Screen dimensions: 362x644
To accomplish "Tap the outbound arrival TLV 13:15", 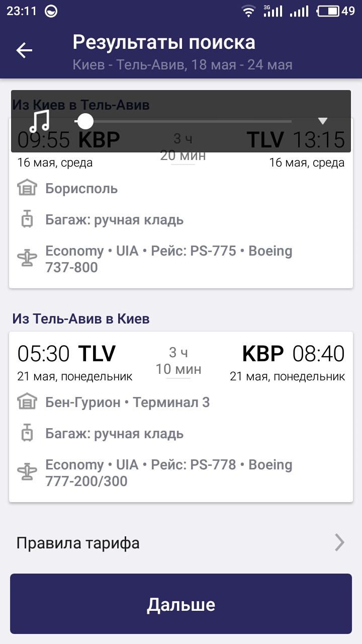I will pos(296,140).
